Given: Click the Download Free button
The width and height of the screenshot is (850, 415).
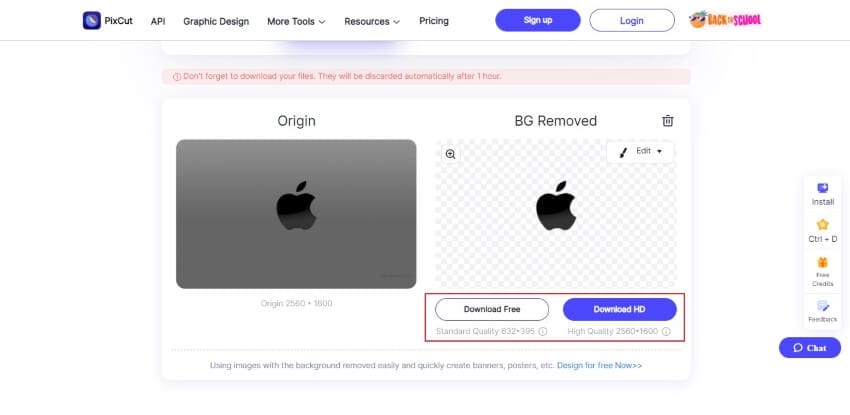Looking at the screenshot, I should click(x=492, y=309).
